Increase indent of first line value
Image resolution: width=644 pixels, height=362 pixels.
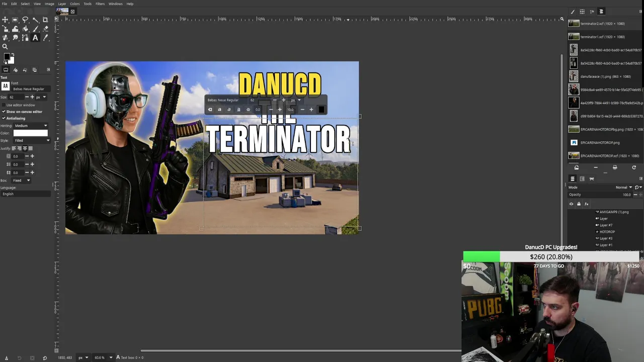[32, 156]
